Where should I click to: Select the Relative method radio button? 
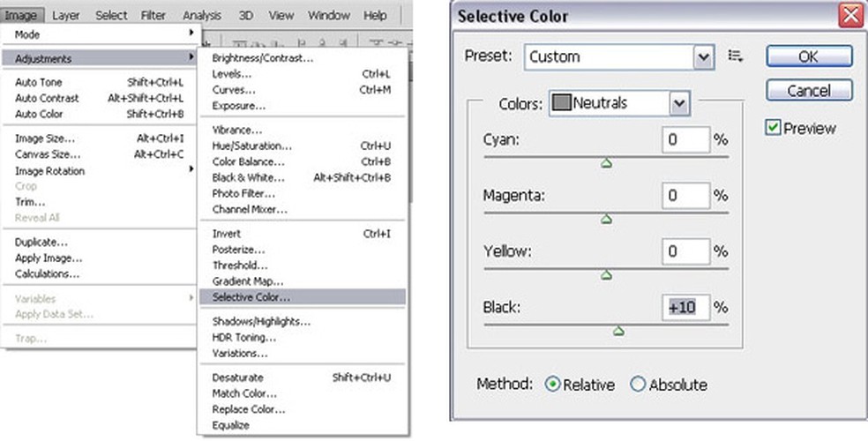coord(553,385)
